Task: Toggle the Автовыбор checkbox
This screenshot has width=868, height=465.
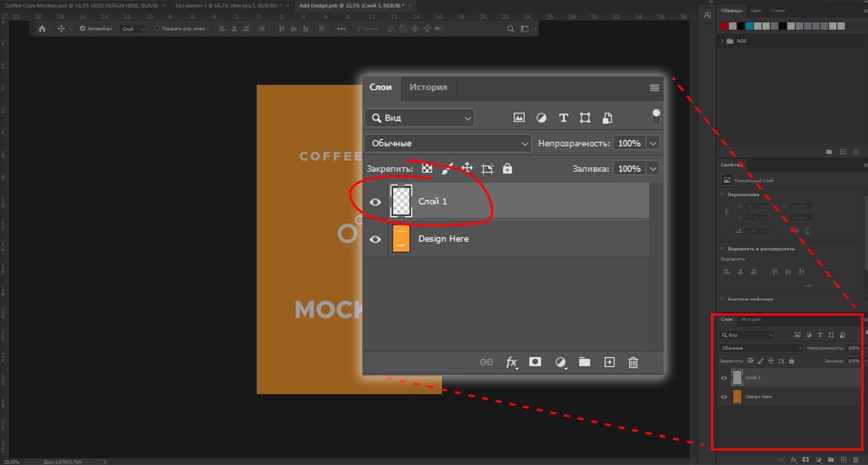Action: pos(82,29)
